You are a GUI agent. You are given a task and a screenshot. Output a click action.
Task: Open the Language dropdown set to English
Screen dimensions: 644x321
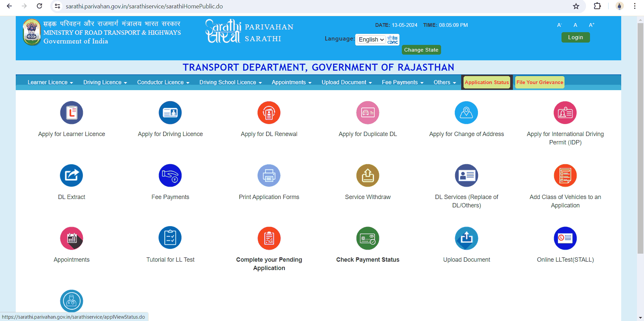click(x=371, y=40)
